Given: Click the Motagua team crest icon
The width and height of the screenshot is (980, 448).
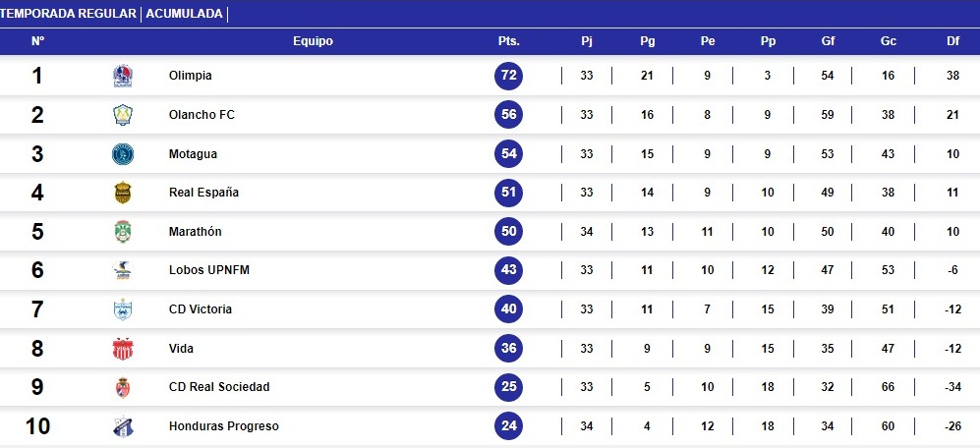Looking at the screenshot, I should pyautogui.click(x=122, y=154).
